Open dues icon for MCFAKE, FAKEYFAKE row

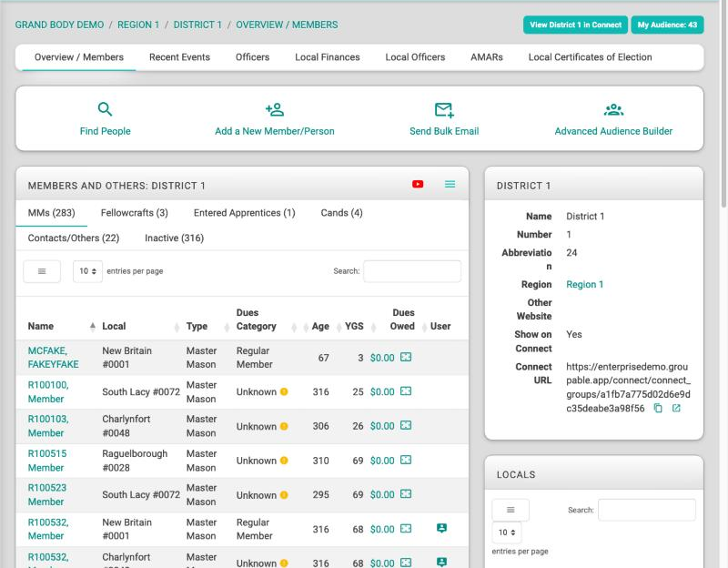click(x=406, y=357)
